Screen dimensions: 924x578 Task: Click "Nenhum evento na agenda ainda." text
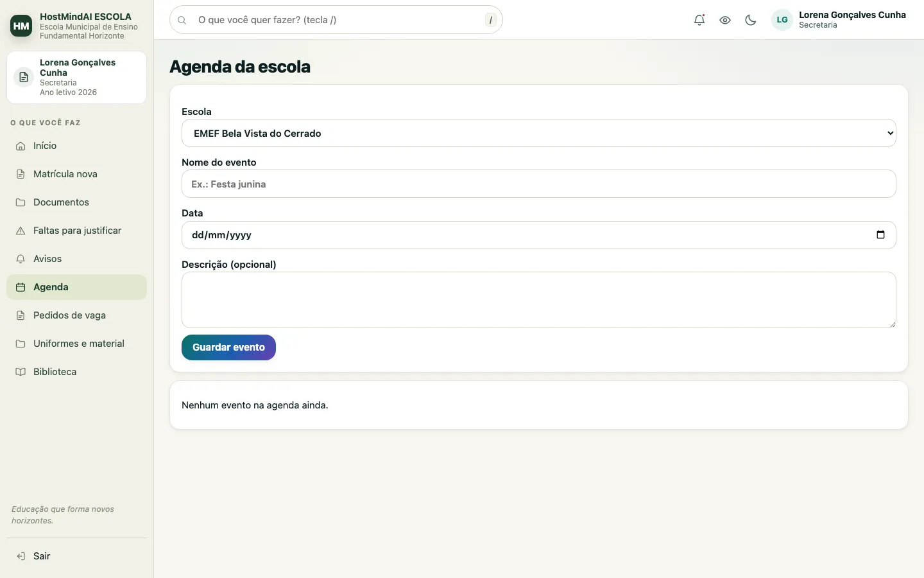[255, 405]
